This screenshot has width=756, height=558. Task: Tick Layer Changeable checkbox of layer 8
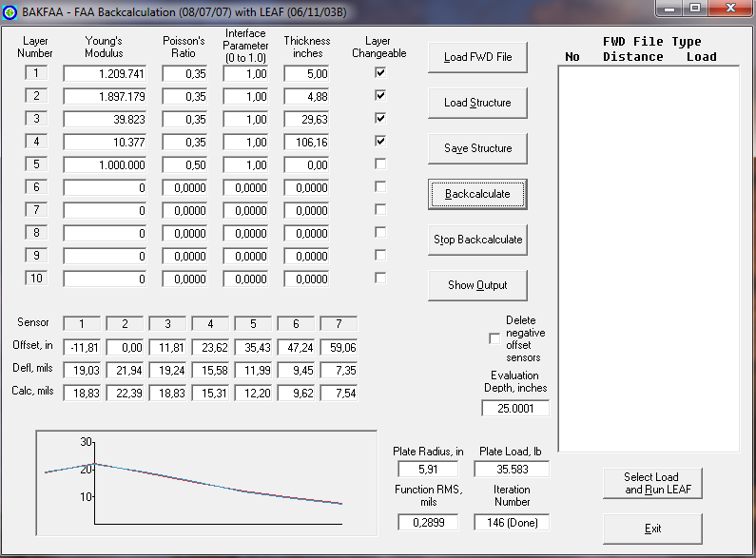tap(380, 232)
